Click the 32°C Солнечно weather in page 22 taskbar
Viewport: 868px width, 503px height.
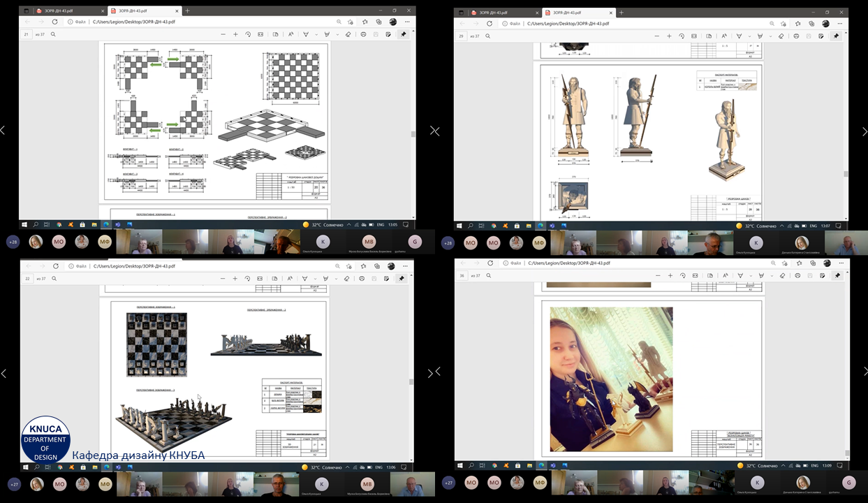tap(322, 467)
